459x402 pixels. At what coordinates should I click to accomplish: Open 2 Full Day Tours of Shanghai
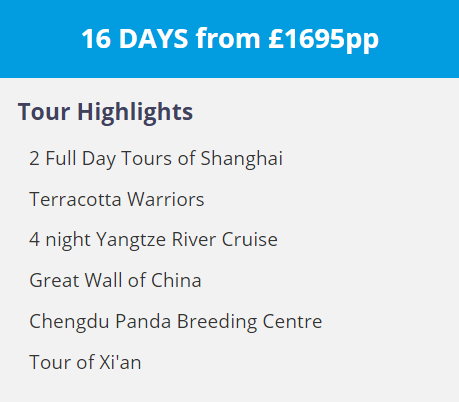pos(156,158)
